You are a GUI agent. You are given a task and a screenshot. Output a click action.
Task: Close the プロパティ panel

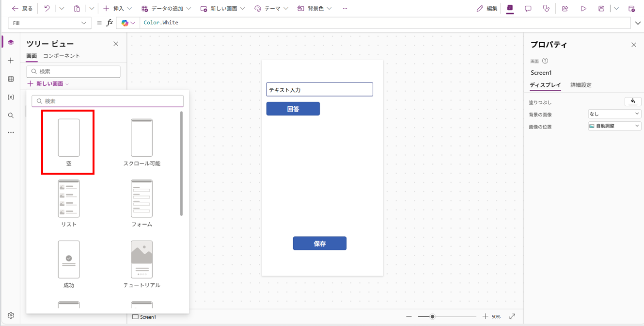click(633, 45)
